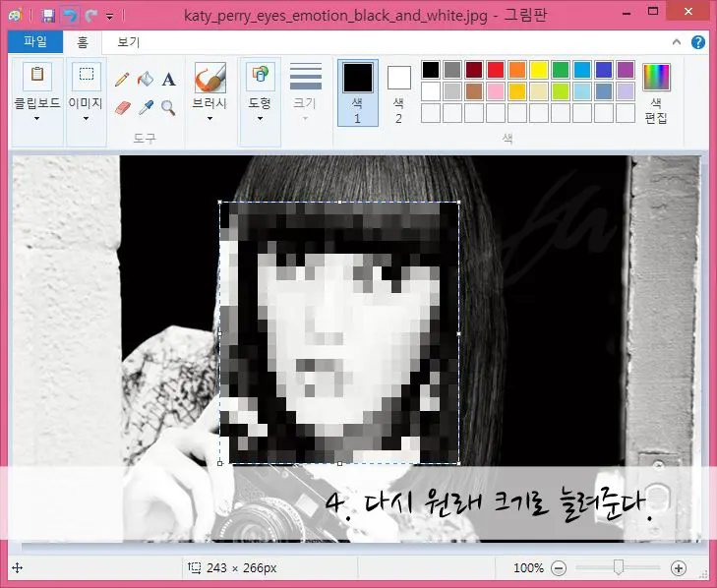
Task: Click the Save icon in quick access toolbar
Action: (x=48, y=16)
